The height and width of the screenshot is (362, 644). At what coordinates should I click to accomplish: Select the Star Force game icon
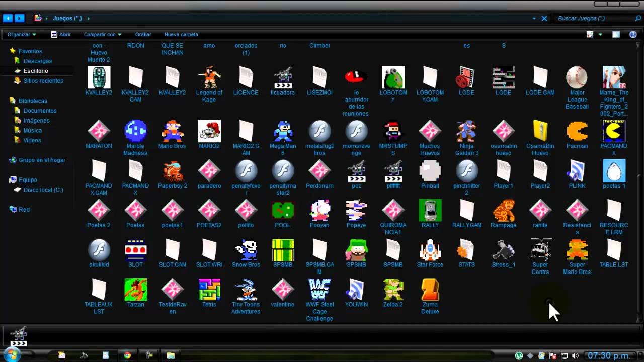click(430, 250)
